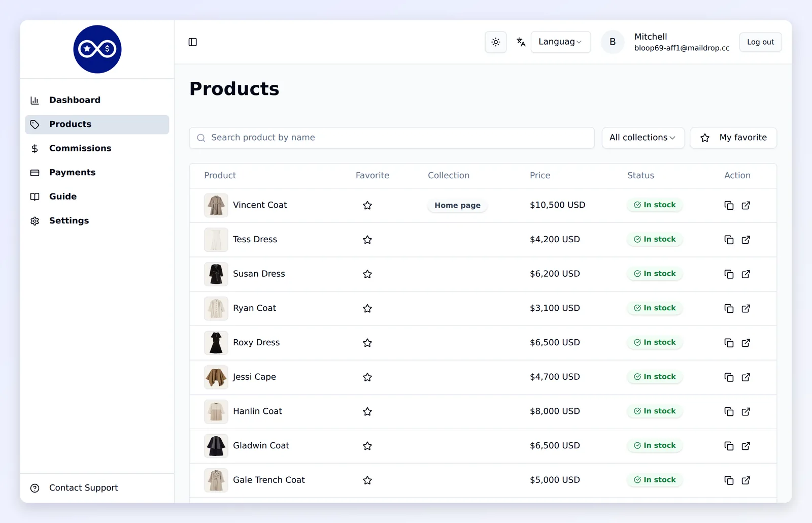Image resolution: width=812 pixels, height=523 pixels.
Task: Copy link for Gladwin Coat
Action: pyautogui.click(x=729, y=446)
